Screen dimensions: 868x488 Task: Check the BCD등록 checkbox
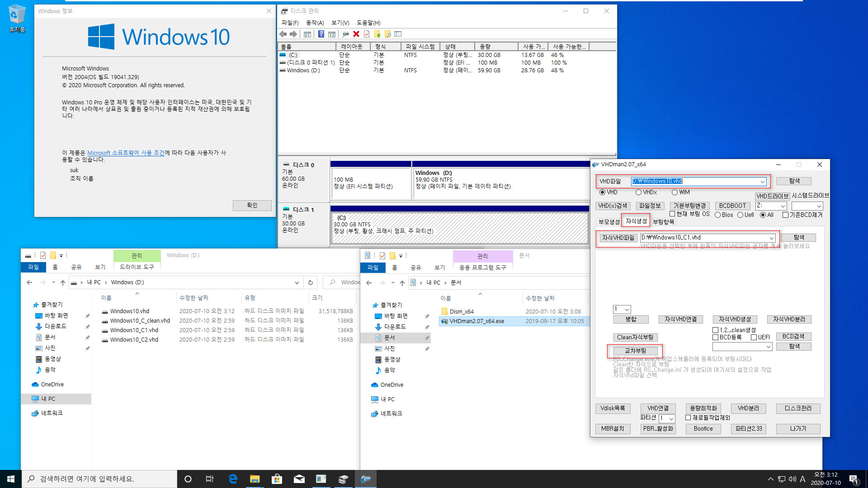[x=716, y=338]
